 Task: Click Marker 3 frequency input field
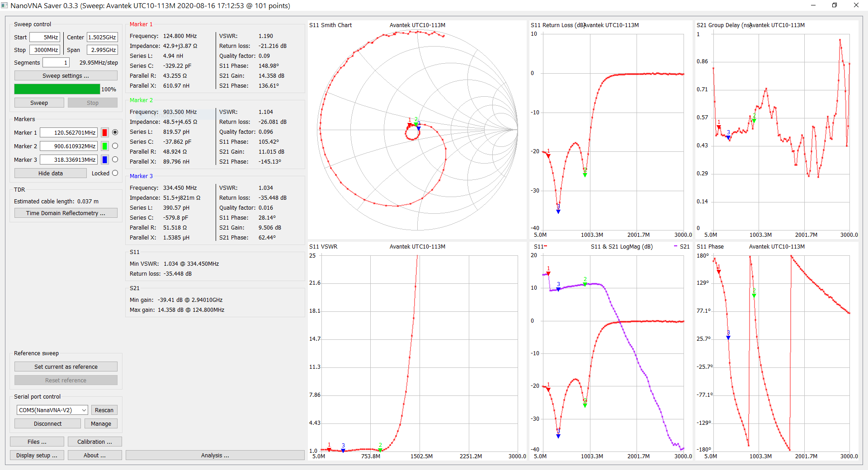pyautogui.click(x=69, y=160)
